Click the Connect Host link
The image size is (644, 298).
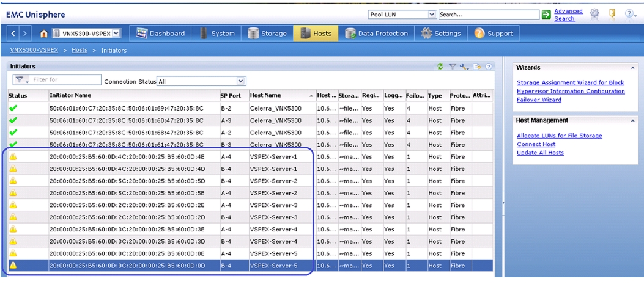click(x=536, y=144)
